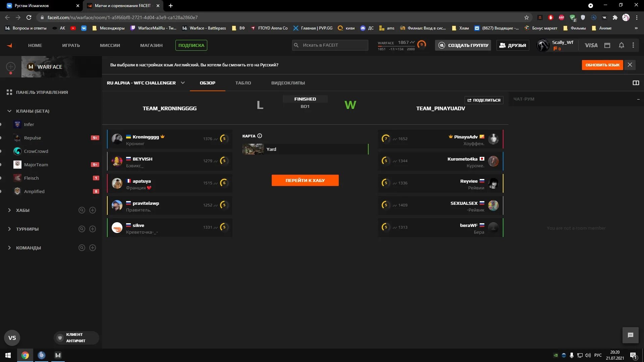
Task: Toggle the RU ALPHA - WFC CHALLENGER dropdown
Action: (183, 83)
